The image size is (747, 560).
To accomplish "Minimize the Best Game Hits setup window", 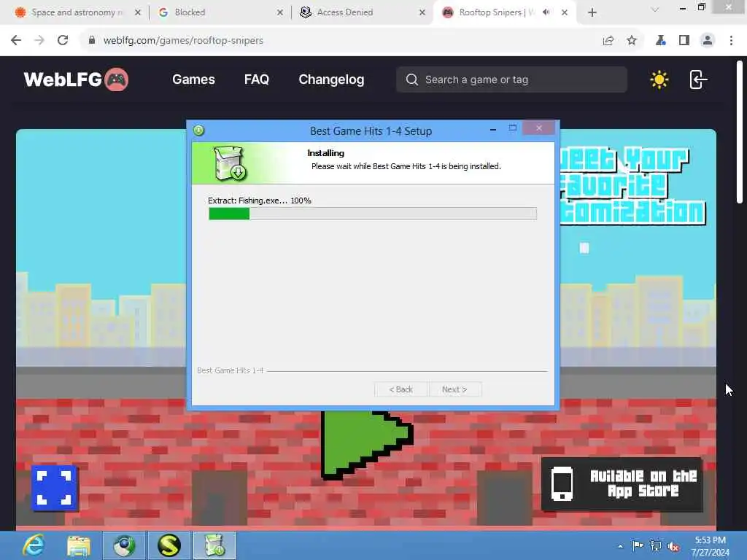I will tap(493, 129).
